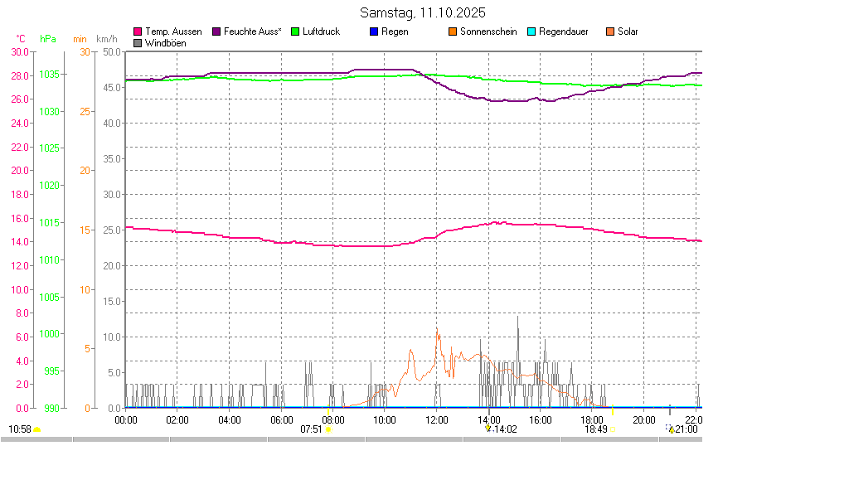The height and width of the screenshot is (504, 849).
Task: Click the sunset icon at 18:49
Action: click(613, 429)
